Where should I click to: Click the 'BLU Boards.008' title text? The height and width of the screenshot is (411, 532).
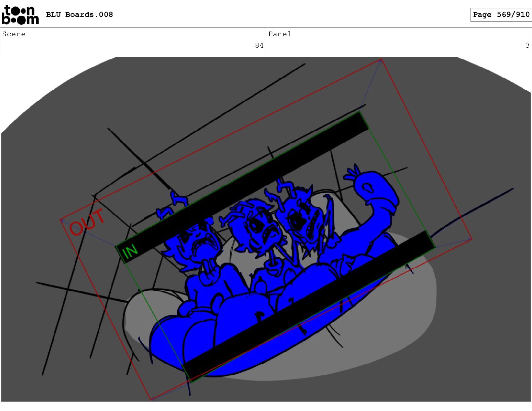coord(80,14)
